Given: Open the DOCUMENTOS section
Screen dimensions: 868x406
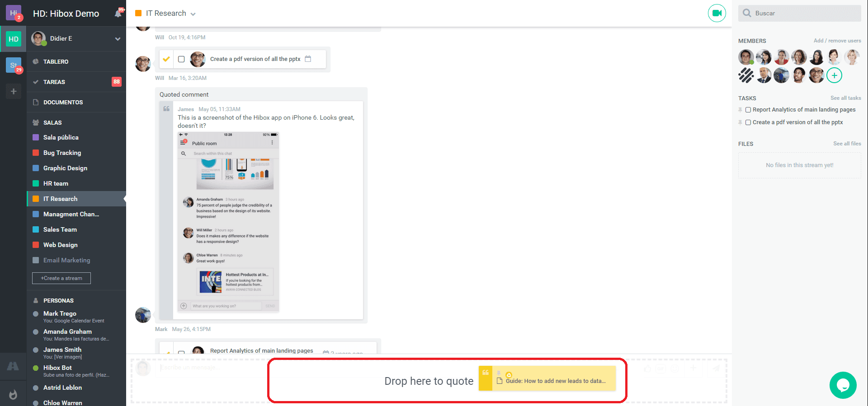Looking at the screenshot, I should (63, 102).
